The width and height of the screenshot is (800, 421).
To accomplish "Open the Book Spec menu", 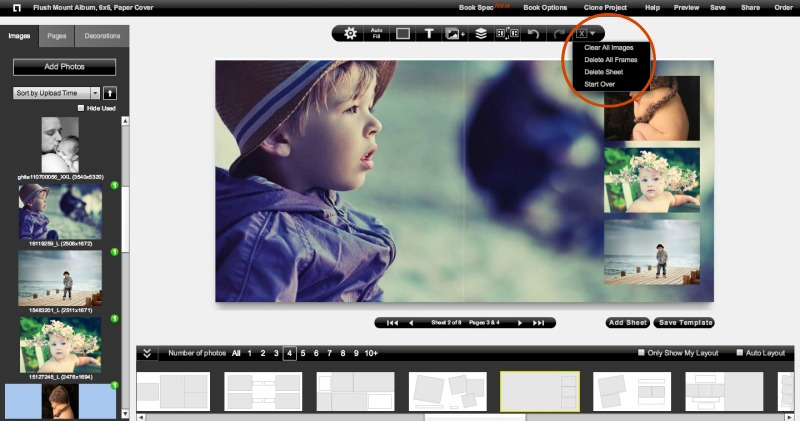I will [476, 8].
